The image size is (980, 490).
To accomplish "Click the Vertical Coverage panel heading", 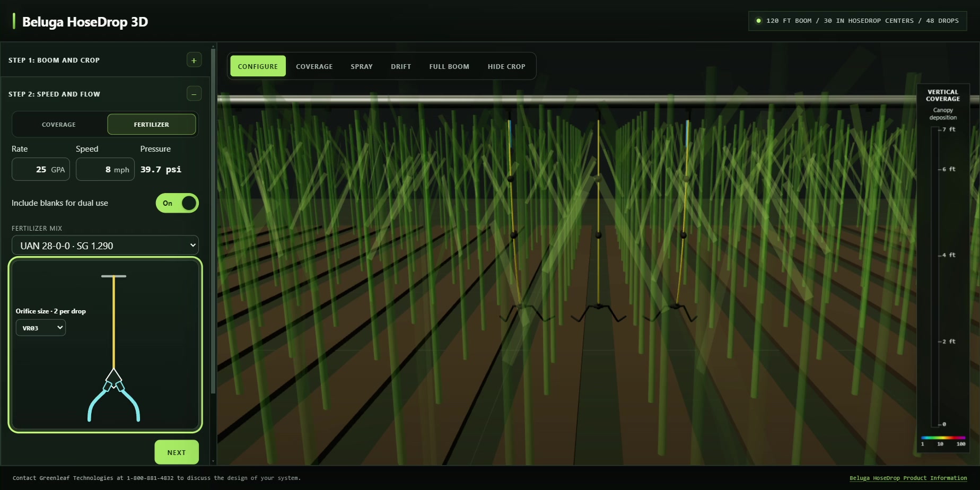I will [x=943, y=95].
